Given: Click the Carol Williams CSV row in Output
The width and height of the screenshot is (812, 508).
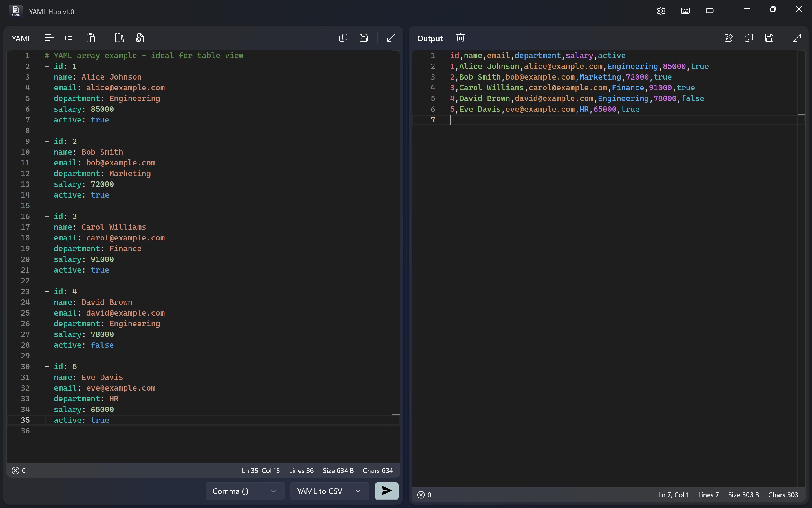Looking at the screenshot, I should coord(572,88).
